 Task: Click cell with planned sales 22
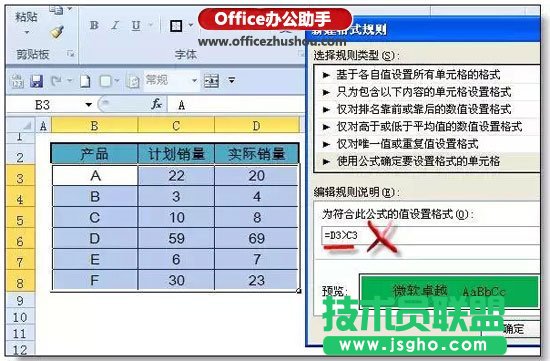[x=176, y=175]
